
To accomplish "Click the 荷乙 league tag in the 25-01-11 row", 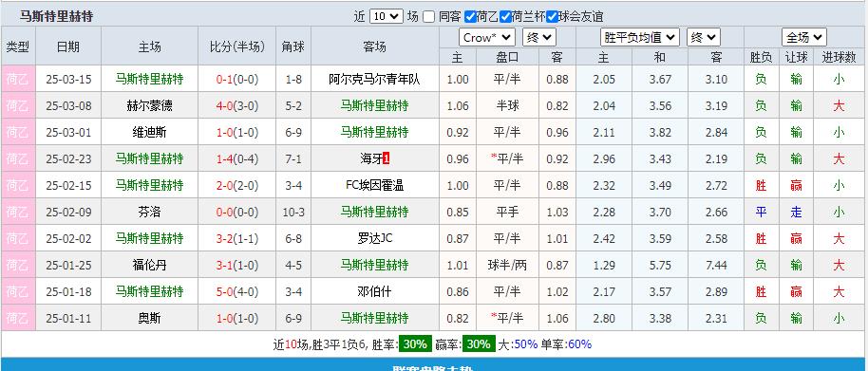I will (x=18, y=318).
